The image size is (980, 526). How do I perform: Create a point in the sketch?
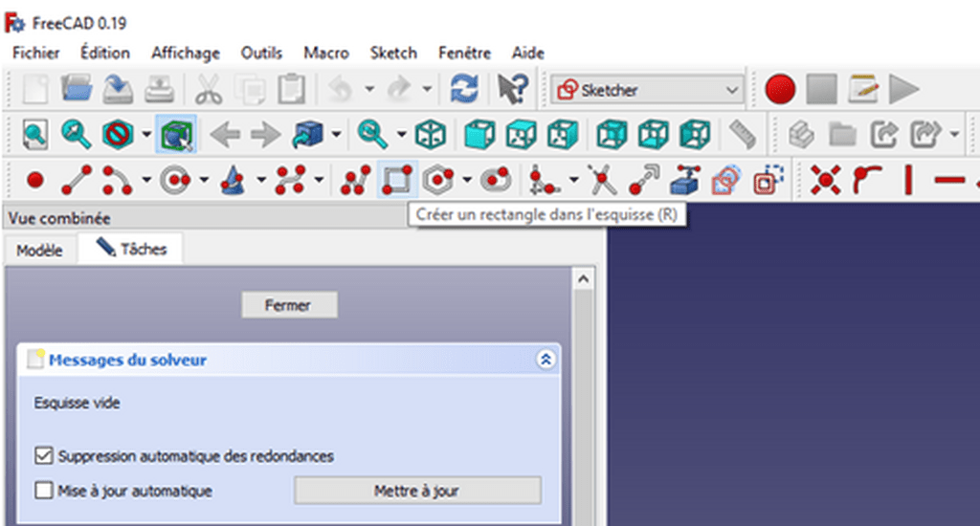(x=35, y=181)
